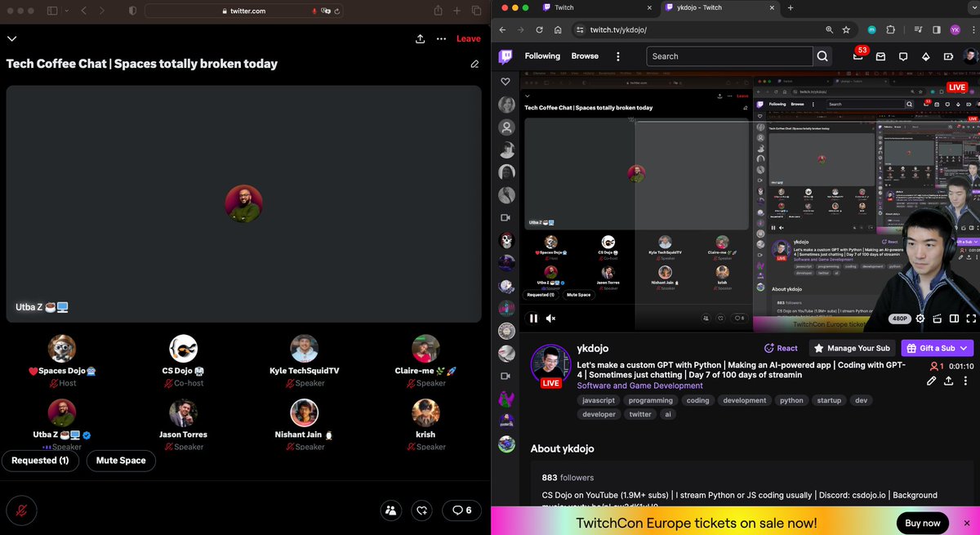Click the python tag chip

tap(791, 400)
